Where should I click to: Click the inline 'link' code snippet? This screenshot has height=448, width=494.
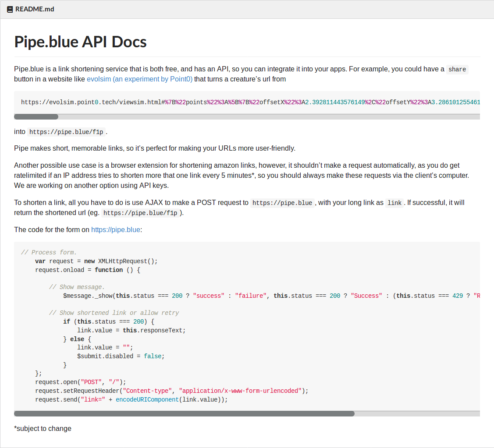point(394,203)
